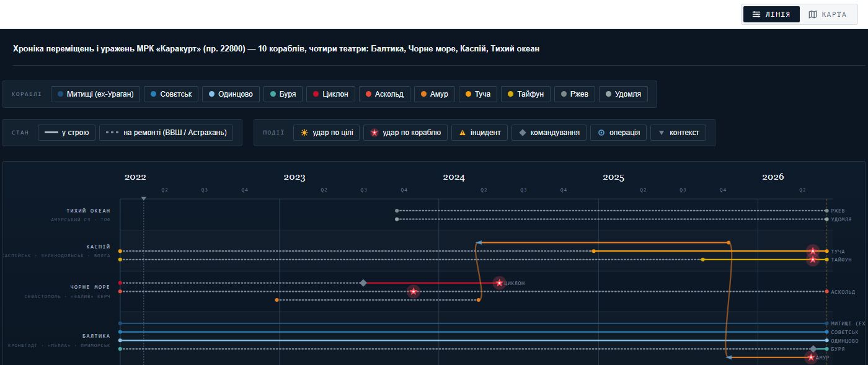The image size is (868, 365).
Task: Click the map icon in КАРТА tab
Action: (x=813, y=14)
